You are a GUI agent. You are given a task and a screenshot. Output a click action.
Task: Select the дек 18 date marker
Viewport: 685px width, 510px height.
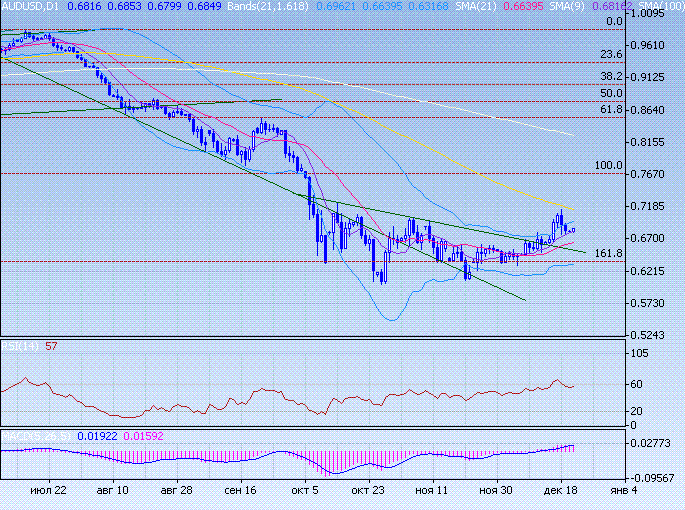click(560, 492)
